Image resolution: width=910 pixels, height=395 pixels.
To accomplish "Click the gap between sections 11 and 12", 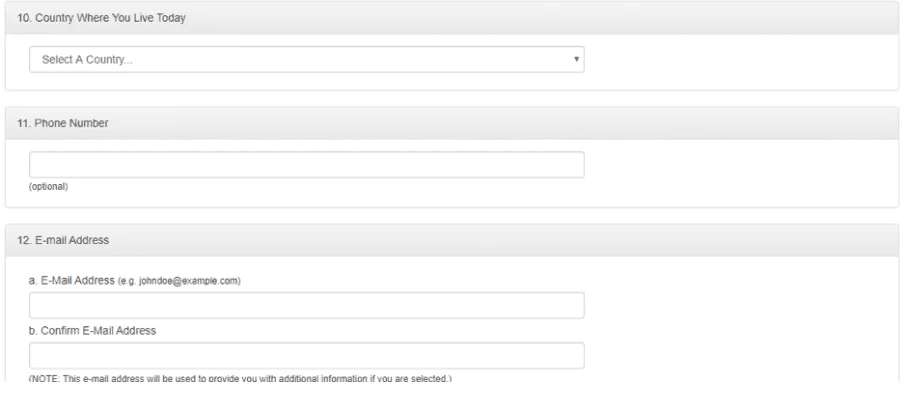I will (452, 216).
